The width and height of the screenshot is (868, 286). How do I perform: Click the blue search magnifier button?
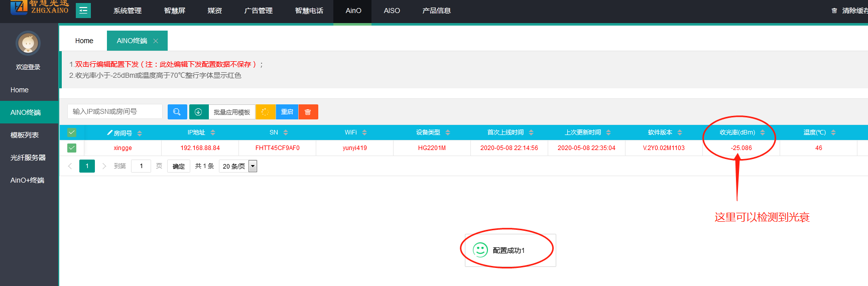click(x=177, y=112)
